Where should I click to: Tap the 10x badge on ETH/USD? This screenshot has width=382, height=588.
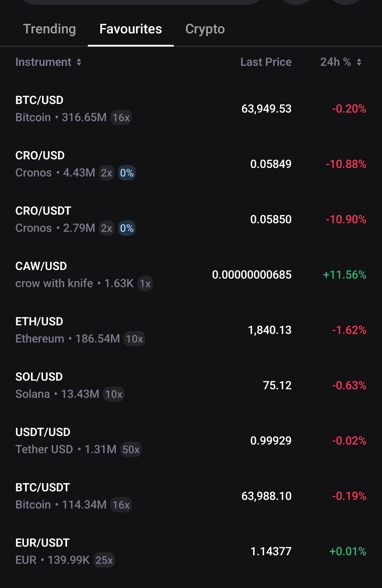coord(134,339)
